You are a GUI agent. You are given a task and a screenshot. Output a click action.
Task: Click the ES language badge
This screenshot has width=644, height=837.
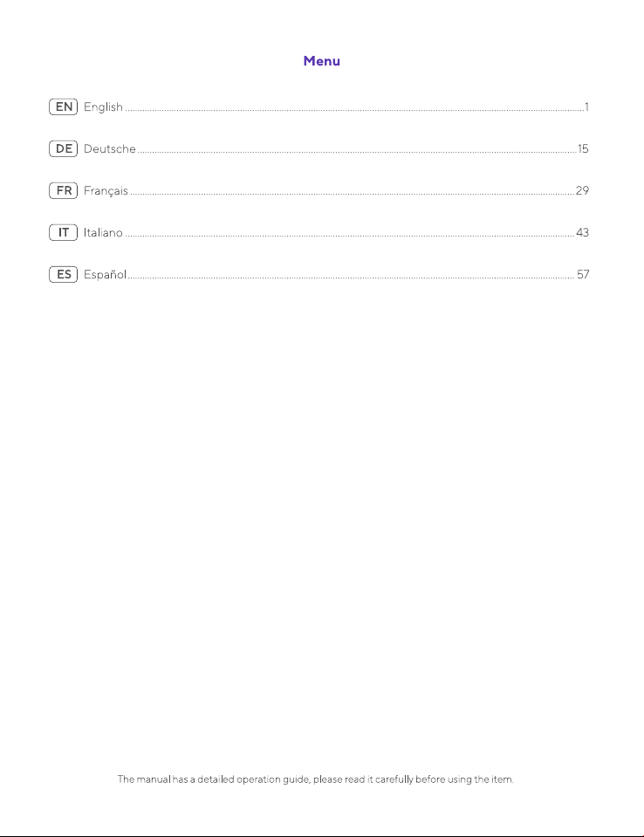point(64,274)
